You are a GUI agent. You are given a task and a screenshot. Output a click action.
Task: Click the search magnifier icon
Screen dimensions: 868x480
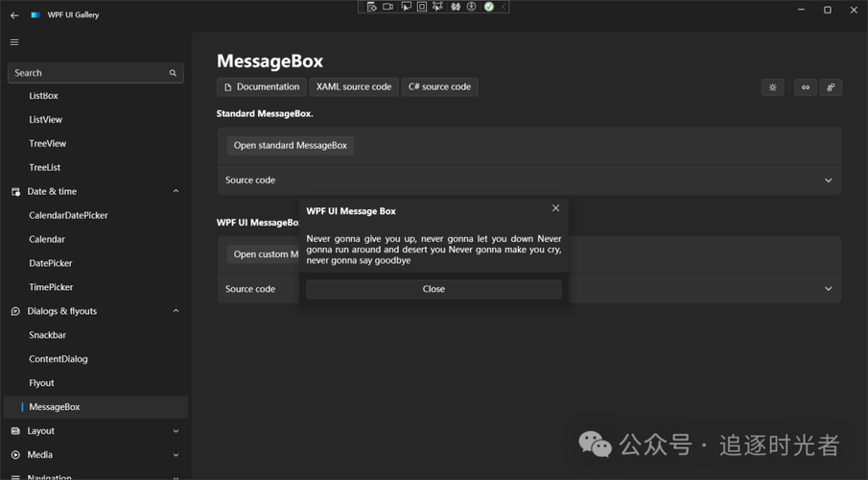tap(173, 73)
